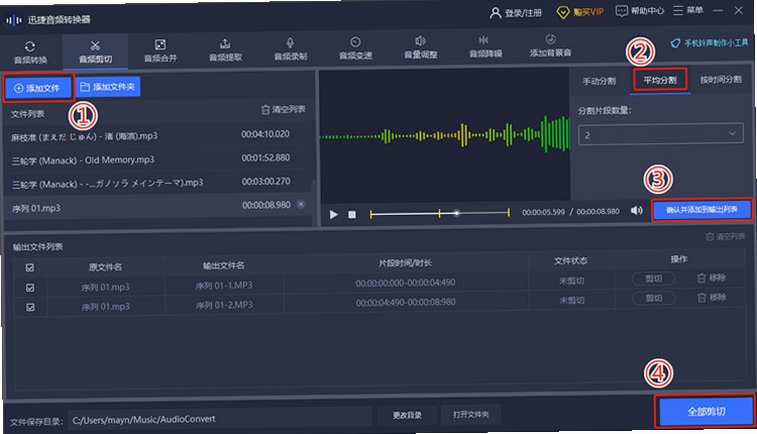Click 确认并添加到输出列表 confirm button
This screenshot has height=434, width=757.
click(701, 210)
